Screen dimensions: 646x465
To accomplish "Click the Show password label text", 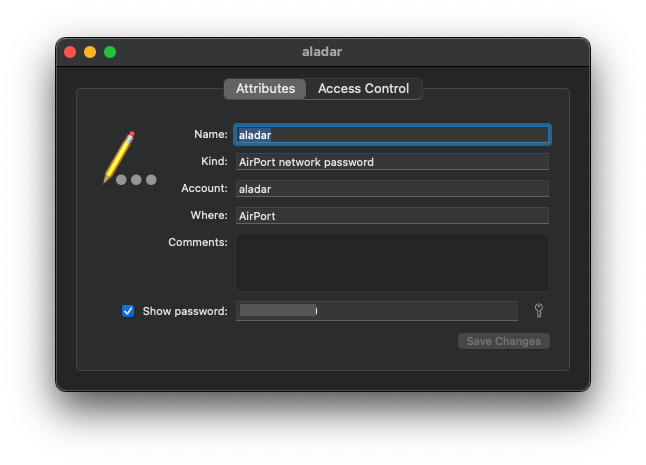I will (185, 311).
